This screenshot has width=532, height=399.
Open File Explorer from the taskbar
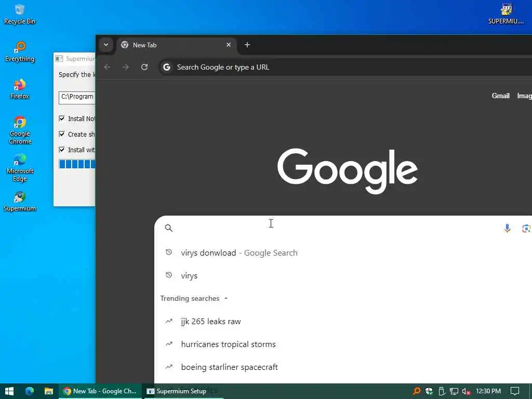(48, 391)
